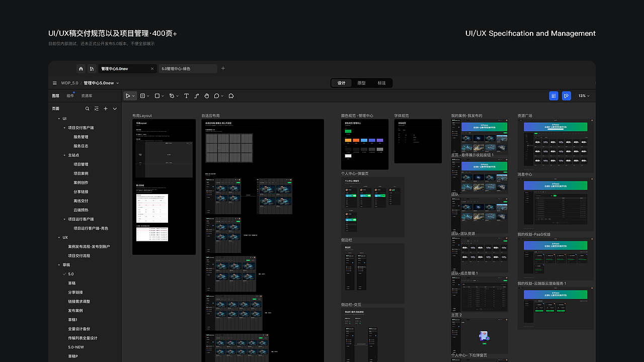Search pages with magnifier icon

coord(87,109)
